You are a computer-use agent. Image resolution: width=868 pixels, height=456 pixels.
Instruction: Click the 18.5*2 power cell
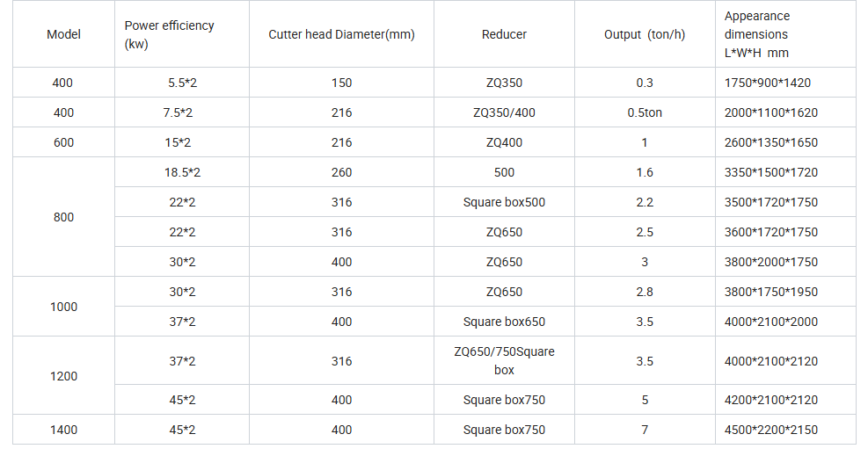tap(182, 172)
